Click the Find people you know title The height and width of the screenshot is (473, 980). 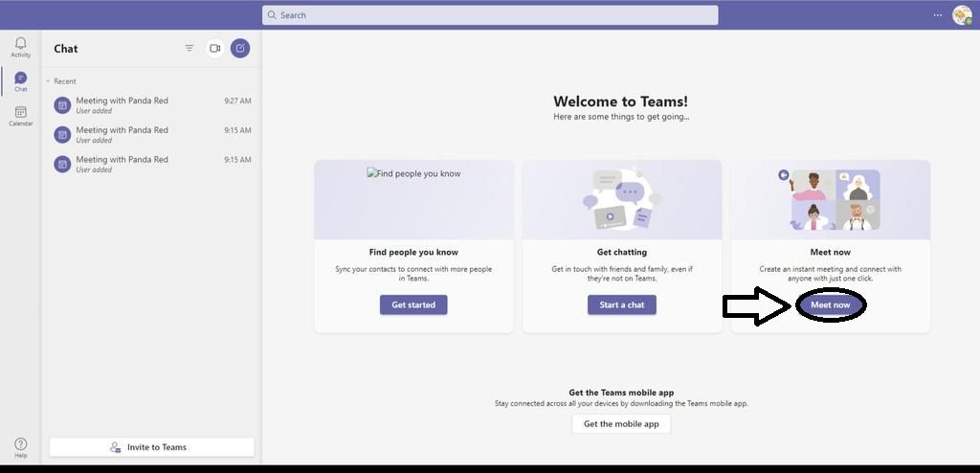(413, 252)
